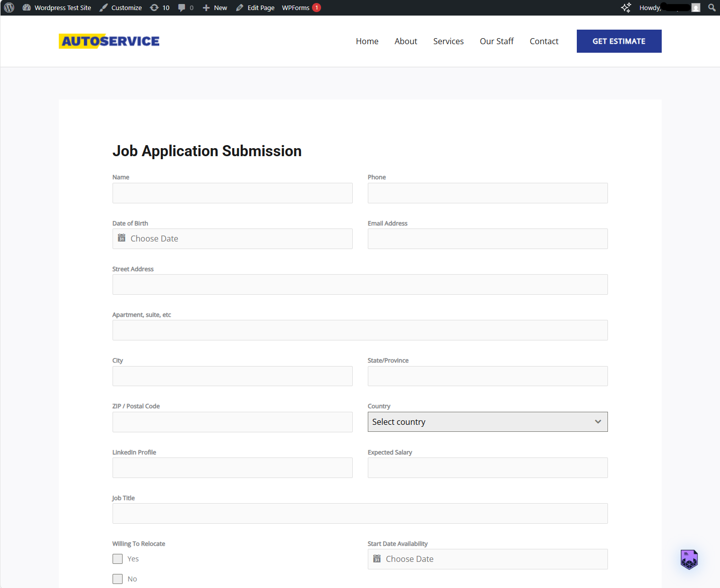
Task: Click Edit Page in admin bar
Action: 255,8
